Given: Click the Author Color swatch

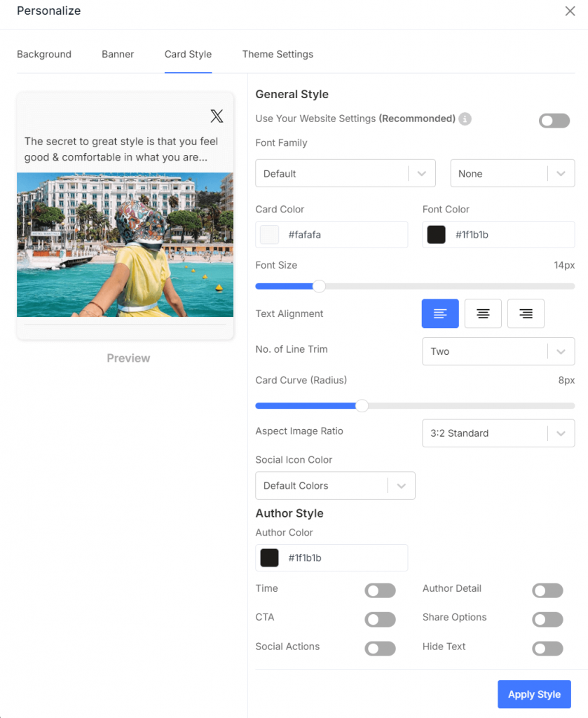Looking at the screenshot, I should tap(270, 557).
